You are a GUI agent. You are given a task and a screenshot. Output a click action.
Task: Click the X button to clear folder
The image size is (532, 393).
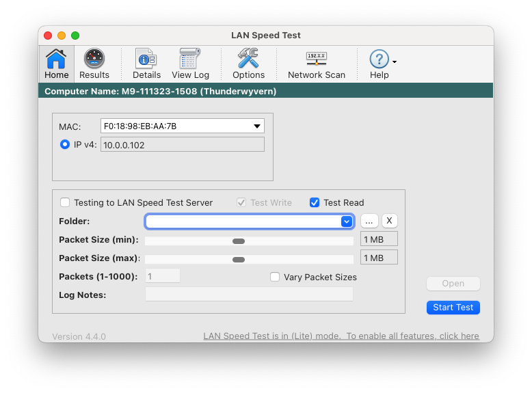(x=389, y=221)
